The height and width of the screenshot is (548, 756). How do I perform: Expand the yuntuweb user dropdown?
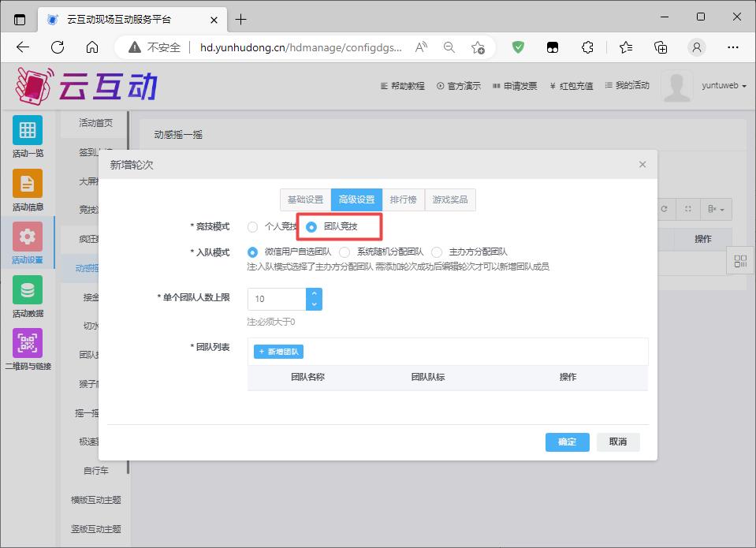pos(724,86)
